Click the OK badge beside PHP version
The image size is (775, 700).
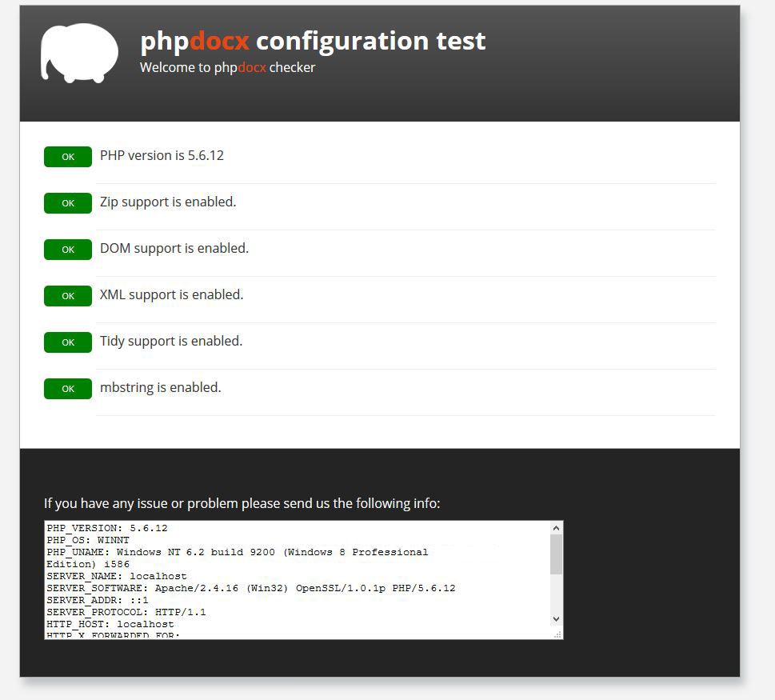(x=68, y=157)
